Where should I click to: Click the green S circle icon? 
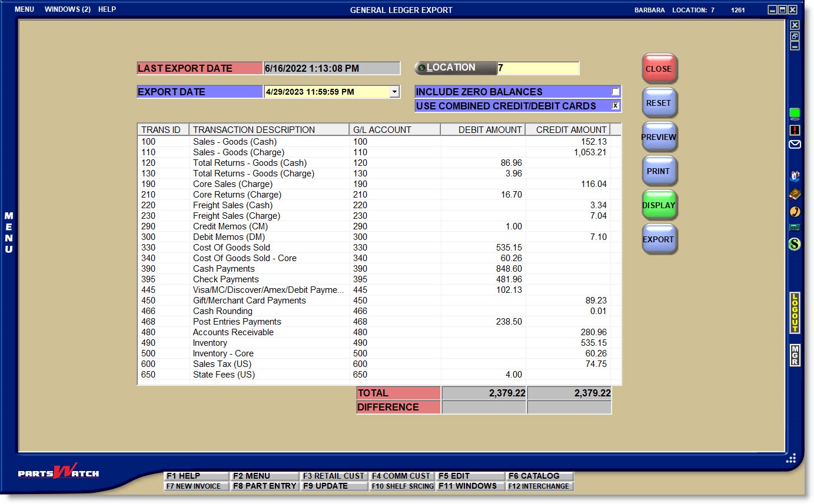795,244
